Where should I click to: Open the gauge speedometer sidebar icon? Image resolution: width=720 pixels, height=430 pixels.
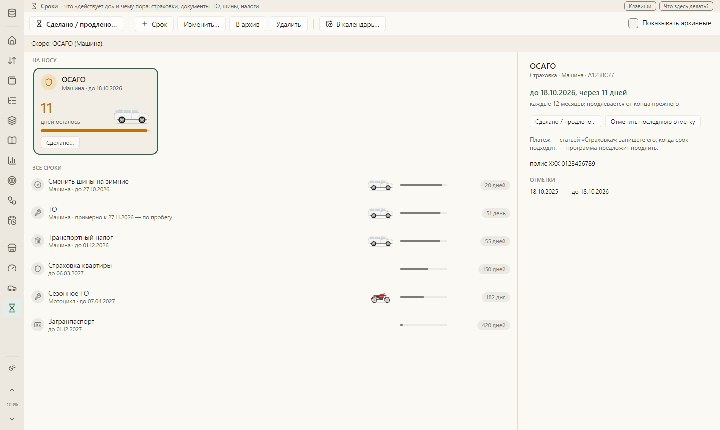click(x=12, y=268)
